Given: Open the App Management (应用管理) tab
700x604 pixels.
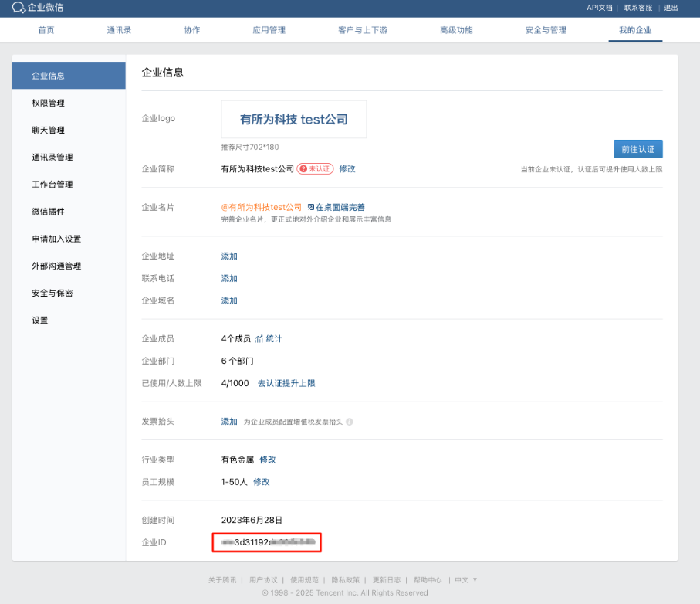Looking at the screenshot, I should click(x=269, y=30).
